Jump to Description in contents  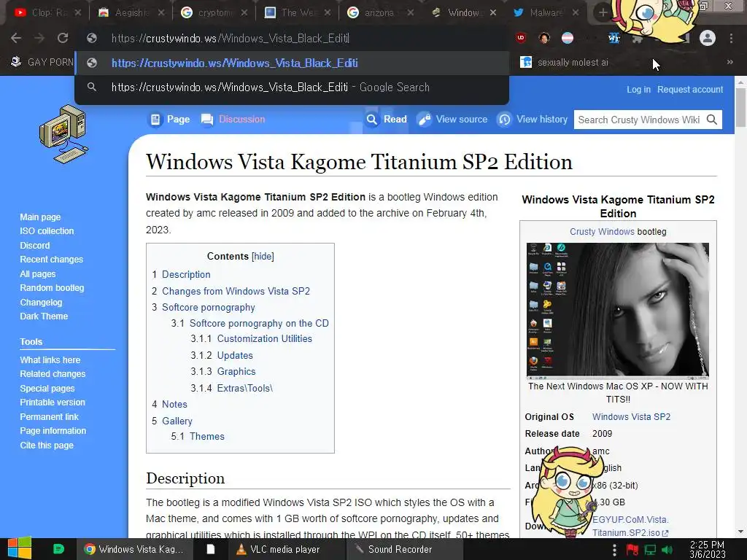click(186, 274)
